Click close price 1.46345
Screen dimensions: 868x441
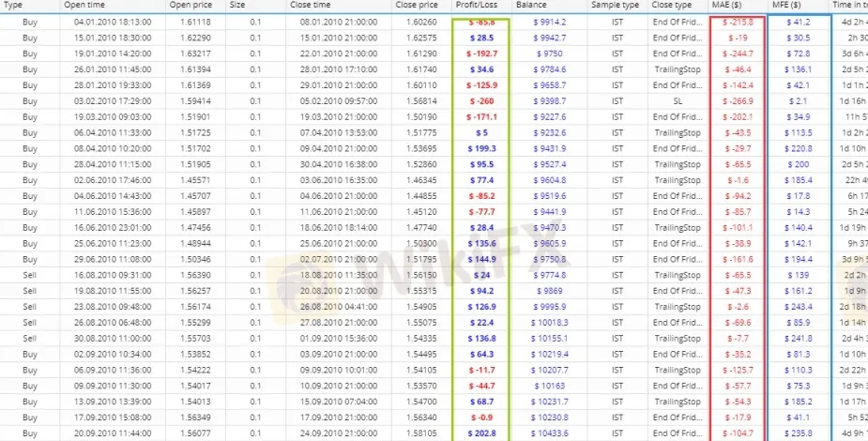point(421,180)
